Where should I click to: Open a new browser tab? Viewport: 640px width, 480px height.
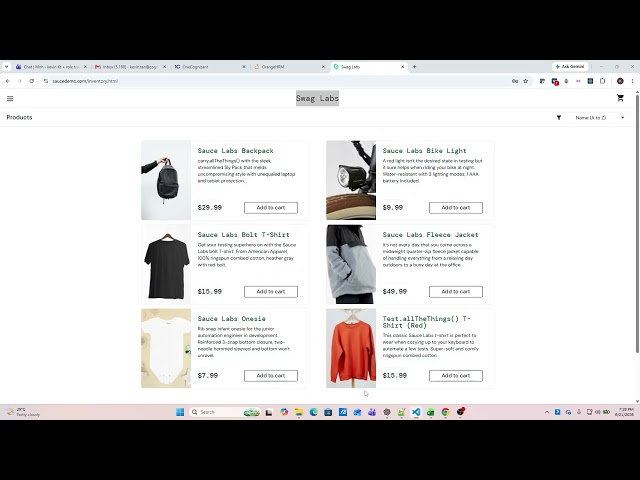click(414, 67)
